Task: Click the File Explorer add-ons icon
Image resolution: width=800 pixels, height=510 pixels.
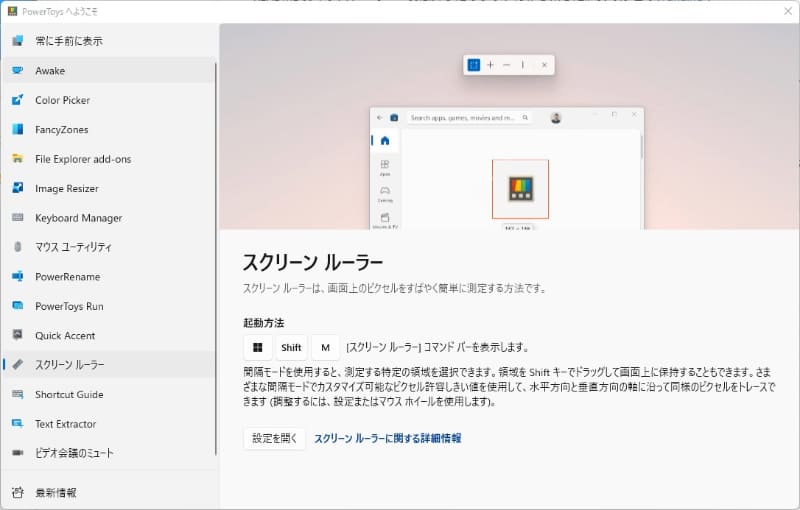Action: point(17,159)
